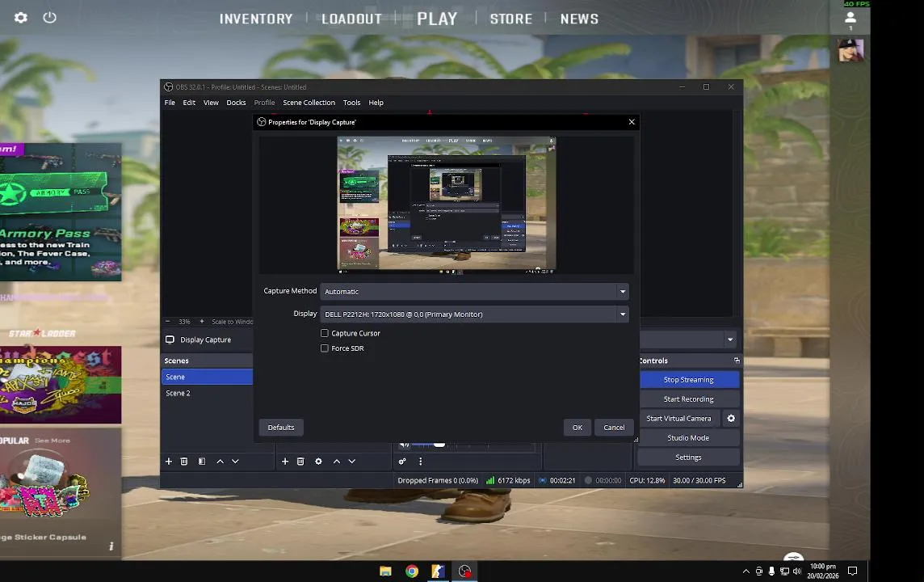This screenshot has height=582, width=924.
Task: Click See More next to Popular
Action: (52, 441)
